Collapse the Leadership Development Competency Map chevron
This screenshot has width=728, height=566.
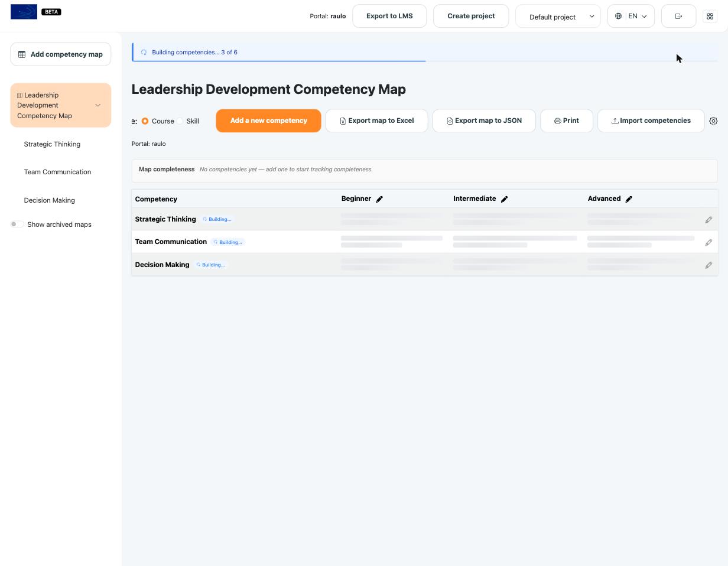[x=98, y=105]
